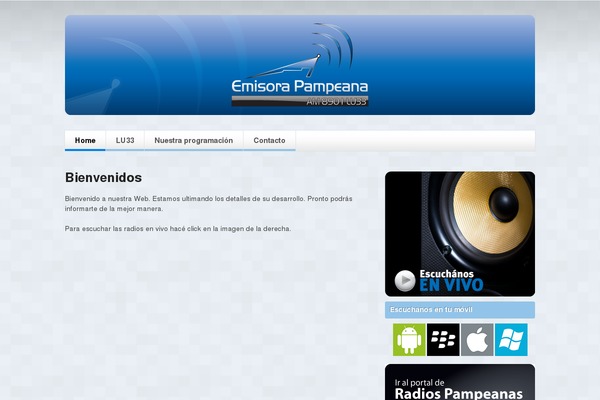Open the Android app icon
The height and width of the screenshot is (400, 600).
tap(409, 340)
